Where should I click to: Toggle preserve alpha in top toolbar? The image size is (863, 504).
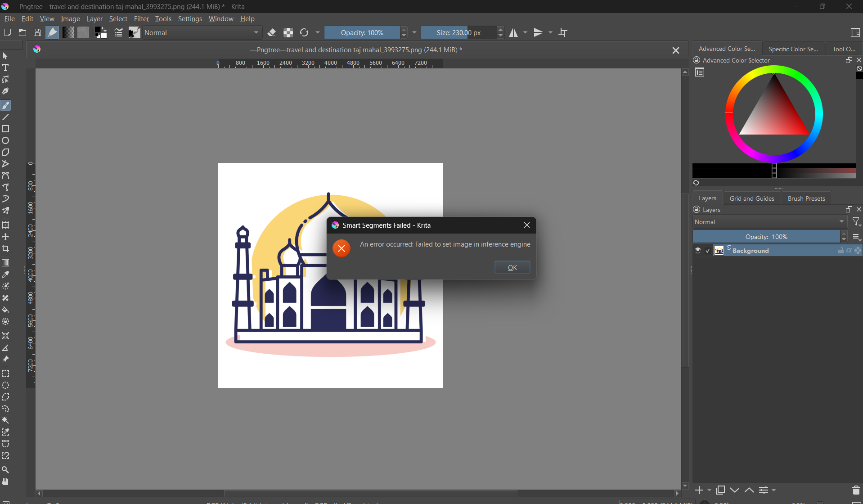288,33
